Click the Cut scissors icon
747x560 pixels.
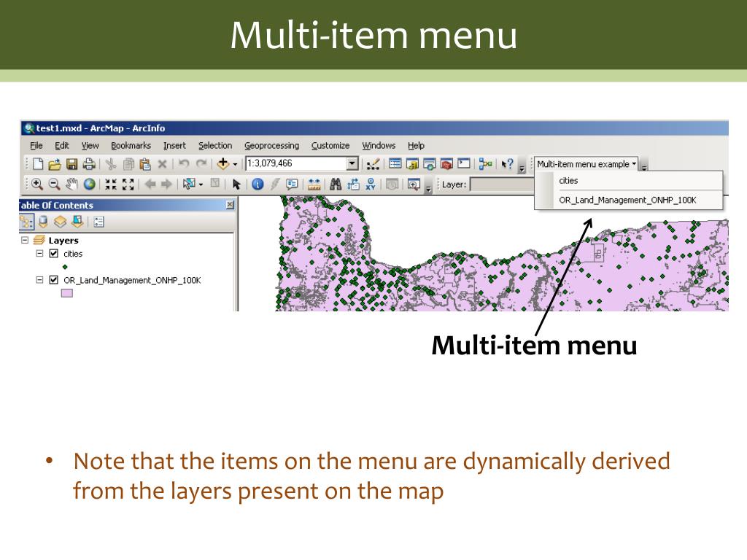coord(111,164)
